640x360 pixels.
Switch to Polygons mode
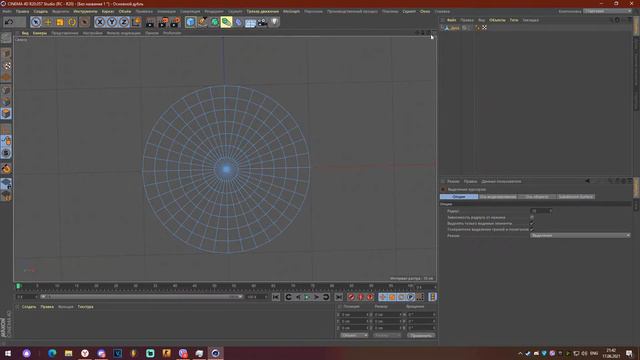coord(6,113)
